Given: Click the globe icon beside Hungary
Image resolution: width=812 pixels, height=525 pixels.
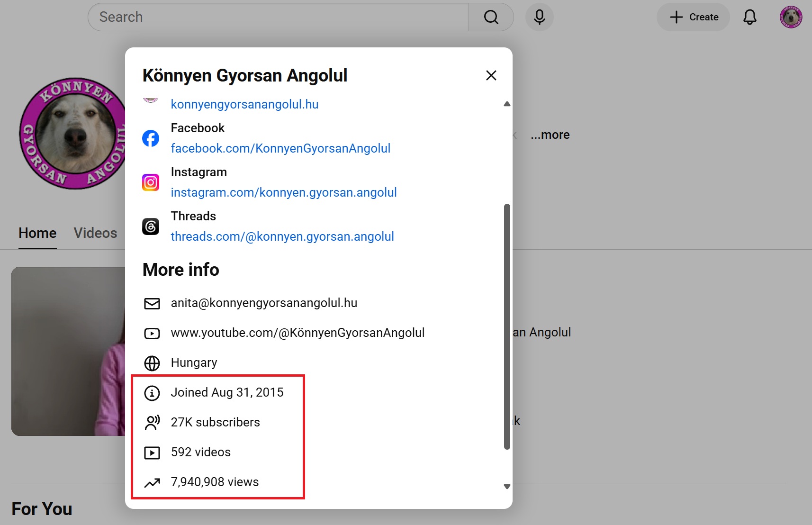Looking at the screenshot, I should click(x=152, y=363).
